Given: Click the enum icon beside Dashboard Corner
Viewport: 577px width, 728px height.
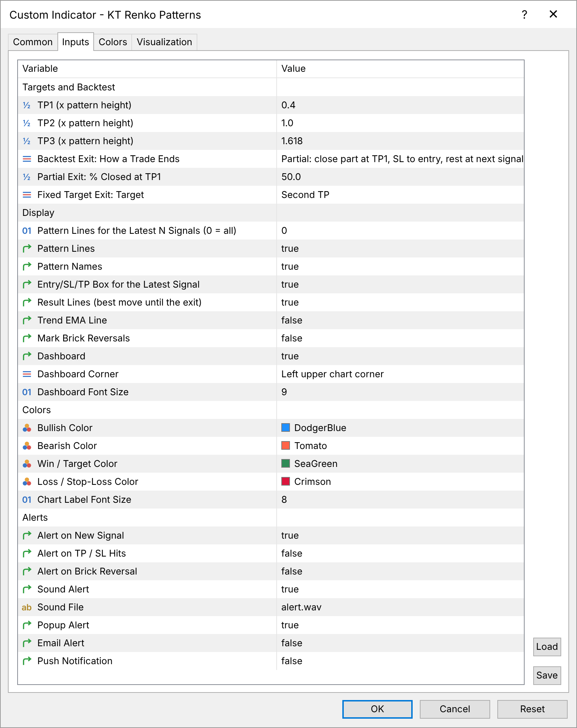Looking at the screenshot, I should coord(27,374).
